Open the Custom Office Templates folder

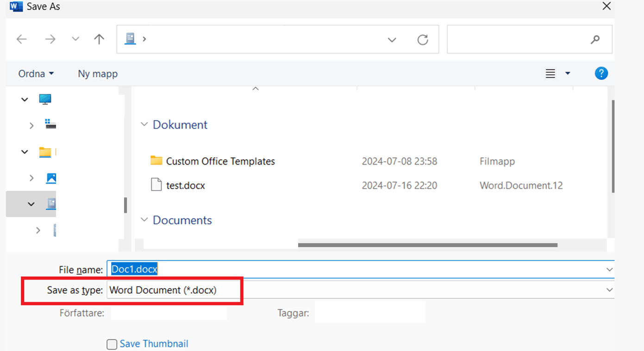tap(220, 161)
